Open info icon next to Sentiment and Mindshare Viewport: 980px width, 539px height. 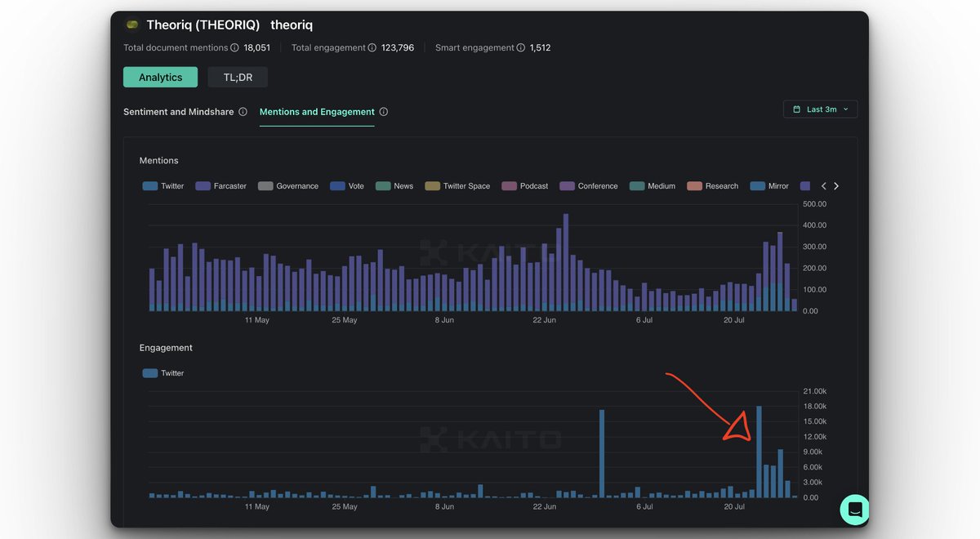pos(243,112)
